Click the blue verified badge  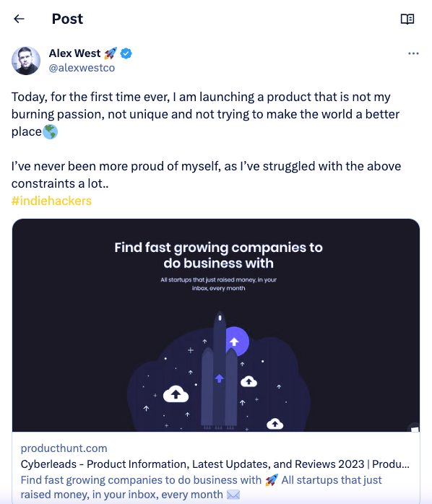point(126,53)
